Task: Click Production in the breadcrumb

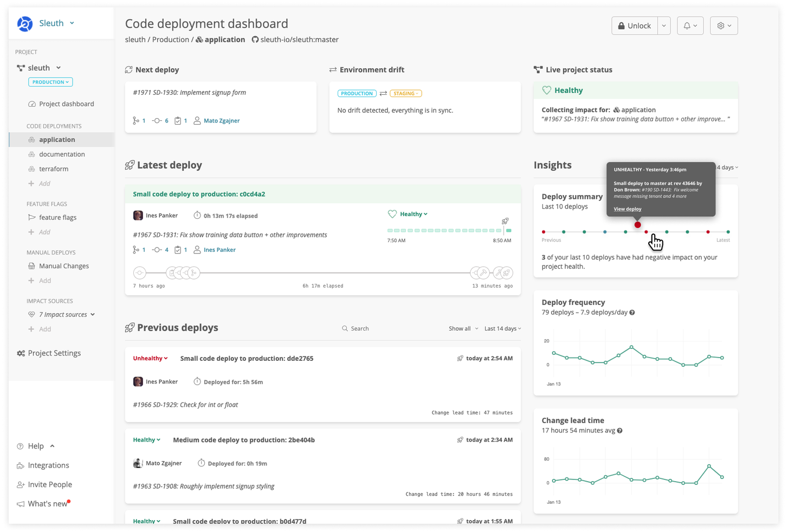Action: pos(171,40)
